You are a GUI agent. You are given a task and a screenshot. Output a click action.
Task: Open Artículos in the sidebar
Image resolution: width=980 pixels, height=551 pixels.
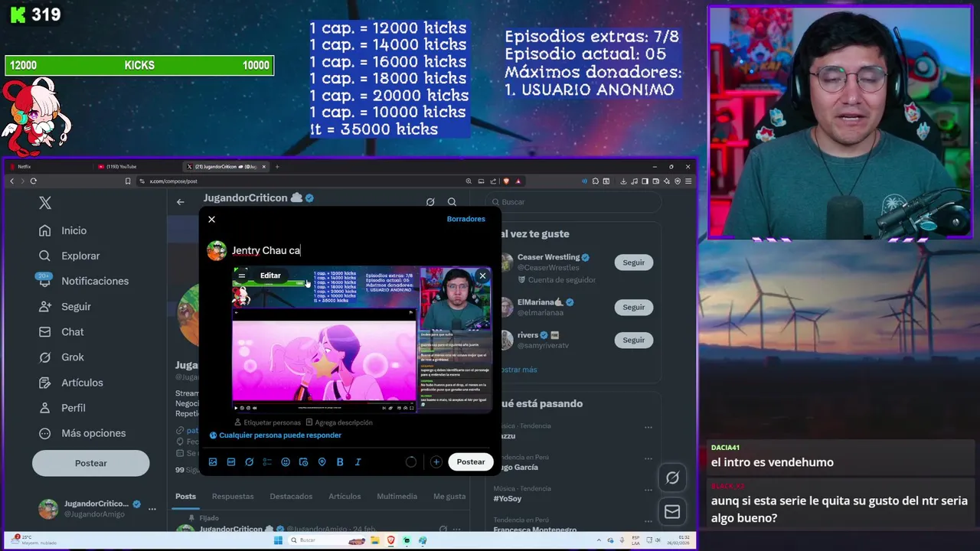72,382
